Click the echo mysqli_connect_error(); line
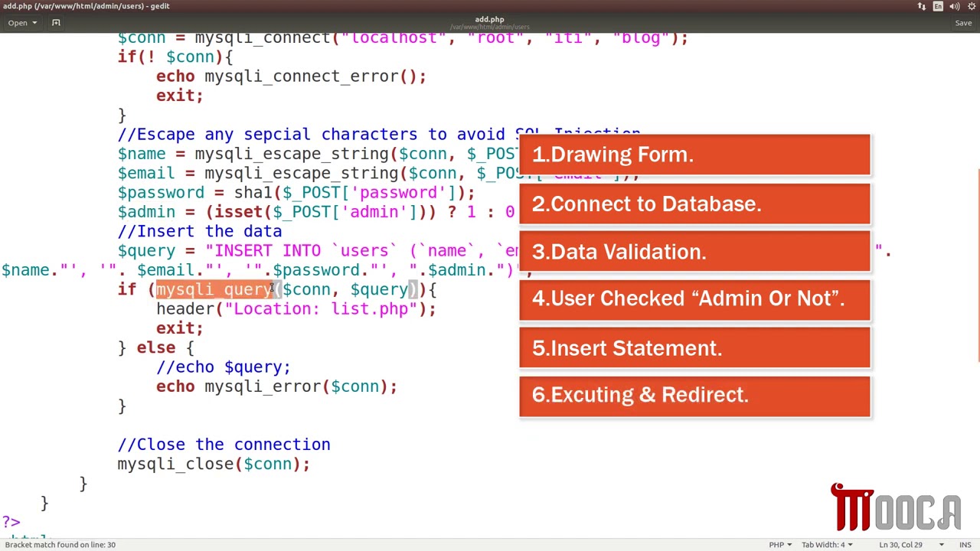Screen dimensions: 980x551 pyautogui.click(x=291, y=76)
